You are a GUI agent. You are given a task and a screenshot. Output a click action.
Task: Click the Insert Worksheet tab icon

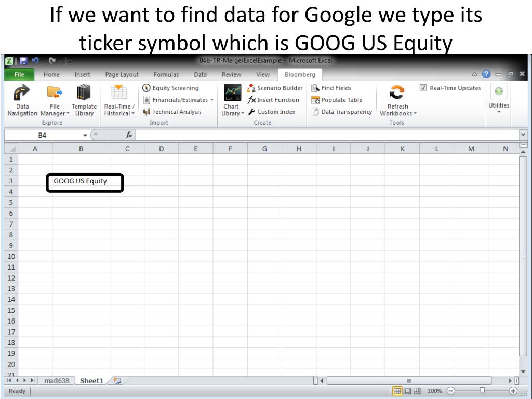pyautogui.click(x=117, y=381)
